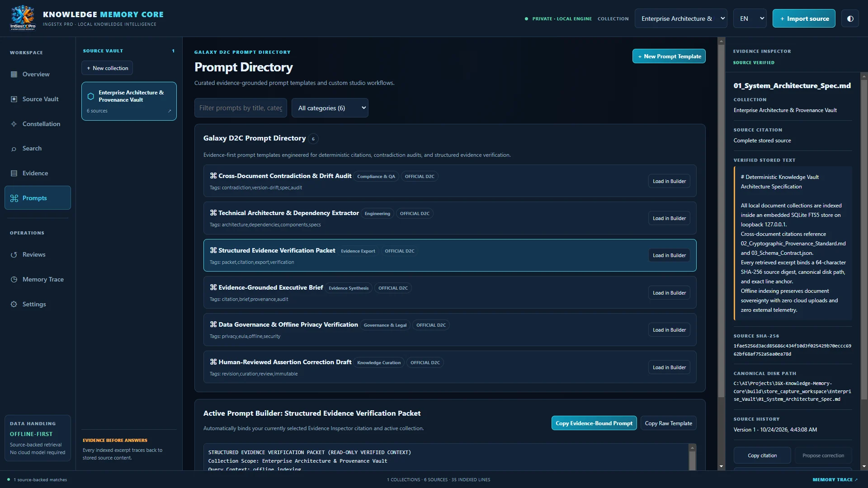Go to the Evidence workspace item
Screen dimensions: 868x488
pos(38,173)
